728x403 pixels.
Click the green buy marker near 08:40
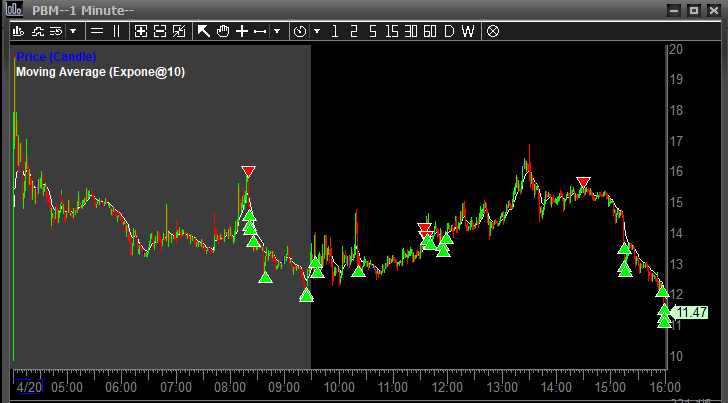click(x=265, y=277)
